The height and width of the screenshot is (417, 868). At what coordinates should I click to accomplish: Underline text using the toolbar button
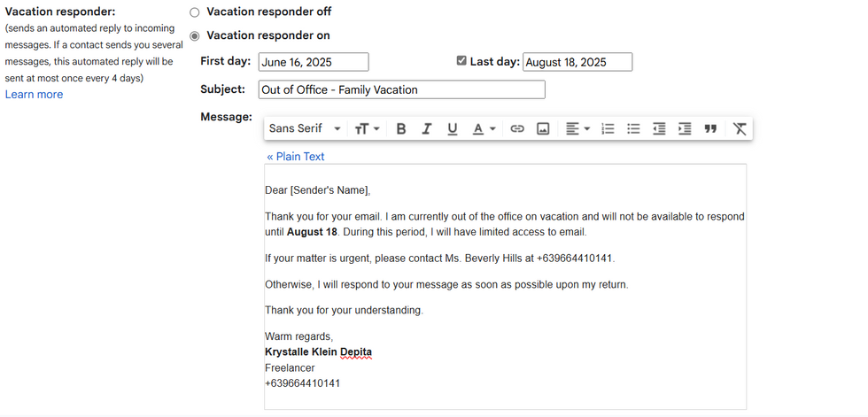(452, 129)
